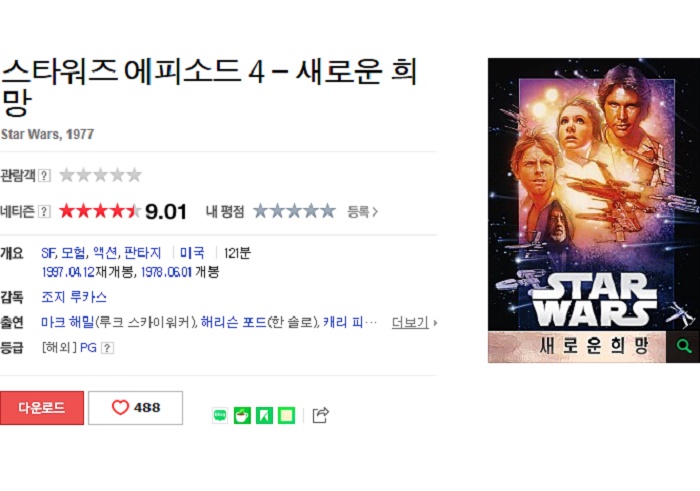Image resolution: width=700 pixels, height=491 pixels.
Task: Click the green bookmark share icon
Action: 264,416
